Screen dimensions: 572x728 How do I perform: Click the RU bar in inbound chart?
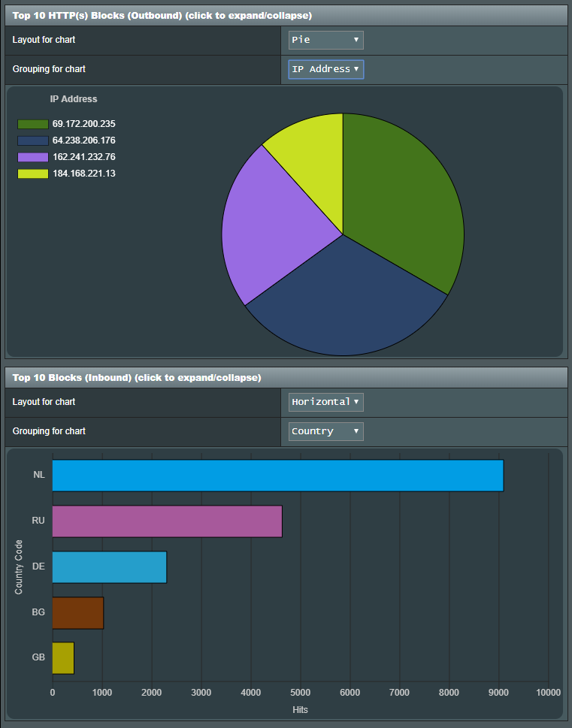pyautogui.click(x=168, y=521)
